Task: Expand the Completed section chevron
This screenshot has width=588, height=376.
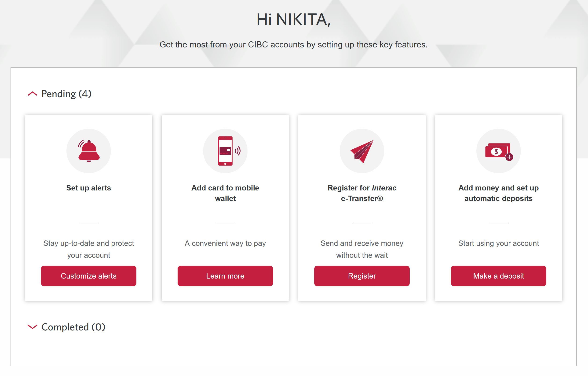Action: click(33, 327)
